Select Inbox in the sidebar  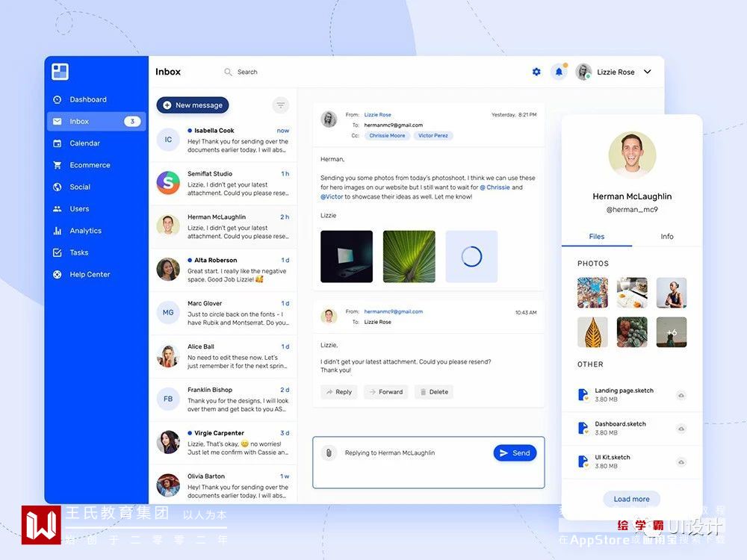tap(96, 122)
